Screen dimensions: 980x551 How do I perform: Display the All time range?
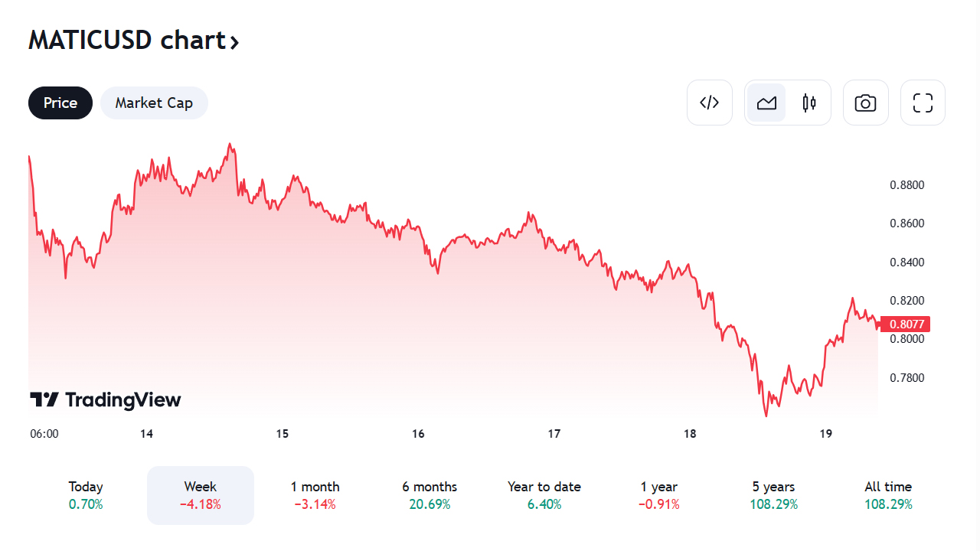pos(888,494)
